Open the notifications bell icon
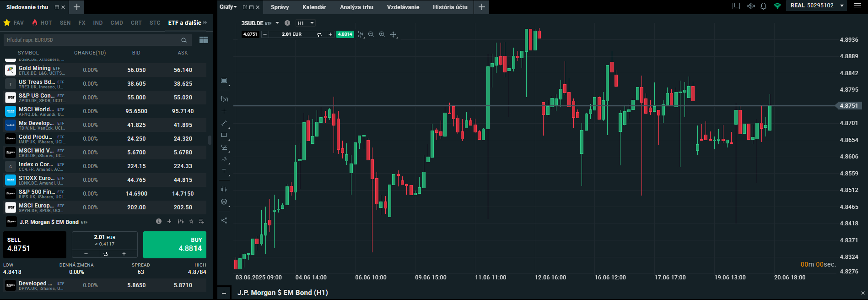The height and width of the screenshot is (300, 868). pos(763,6)
